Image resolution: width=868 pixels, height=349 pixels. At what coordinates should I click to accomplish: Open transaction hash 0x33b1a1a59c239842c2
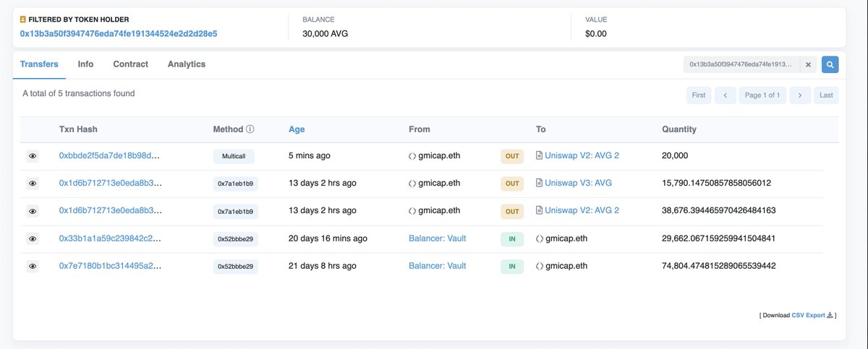tap(109, 238)
